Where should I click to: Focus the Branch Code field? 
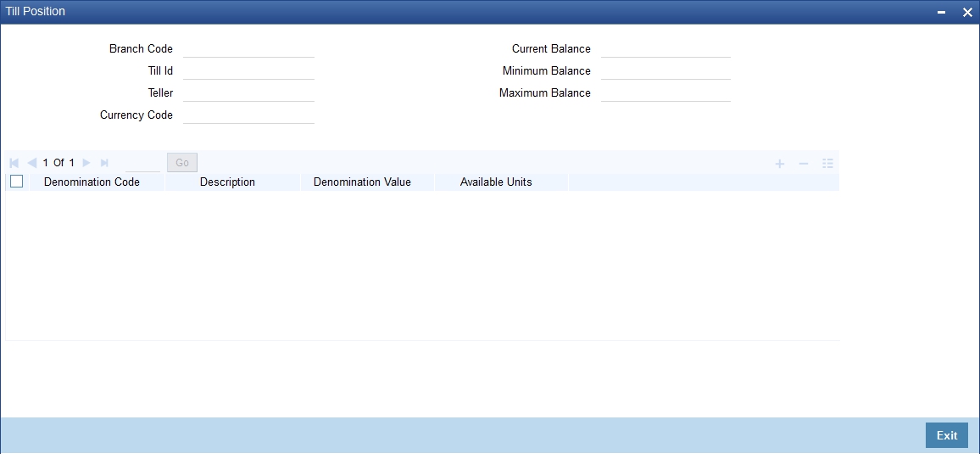[248, 48]
